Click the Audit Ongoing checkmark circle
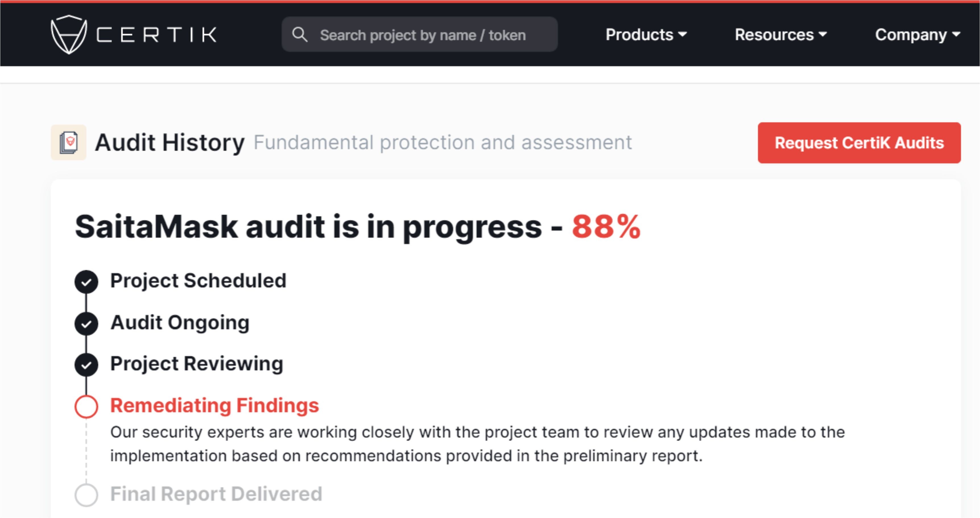 pyautogui.click(x=86, y=324)
